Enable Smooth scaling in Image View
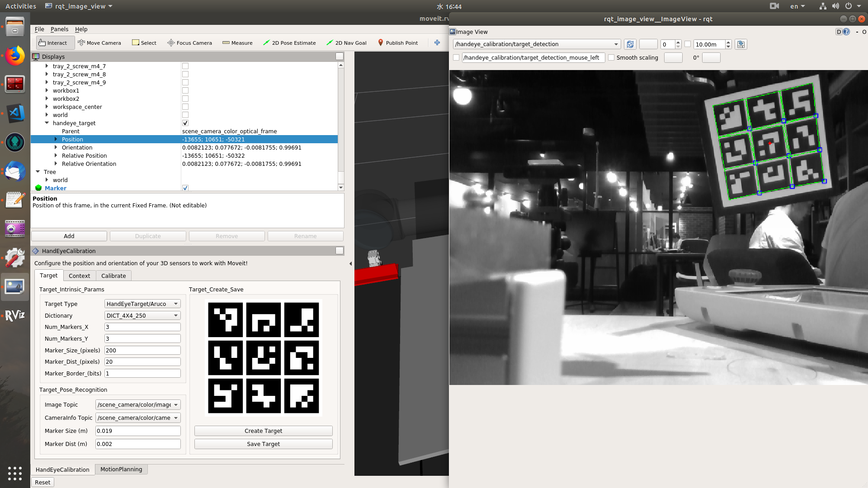 click(611, 57)
